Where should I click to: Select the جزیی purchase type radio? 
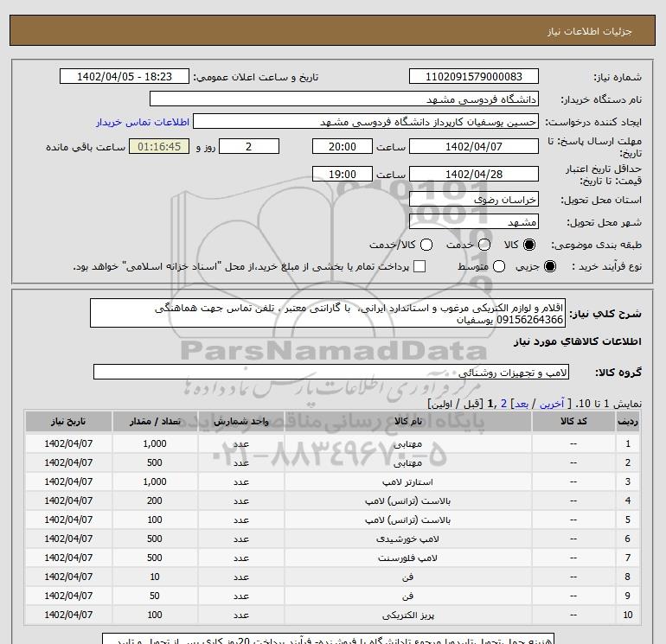(550, 266)
